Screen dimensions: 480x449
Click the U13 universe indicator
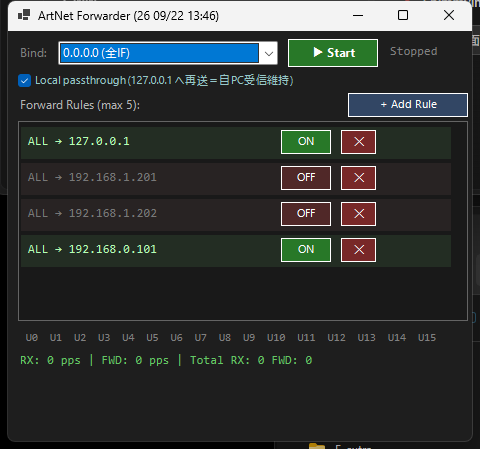[x=367, y=338]
